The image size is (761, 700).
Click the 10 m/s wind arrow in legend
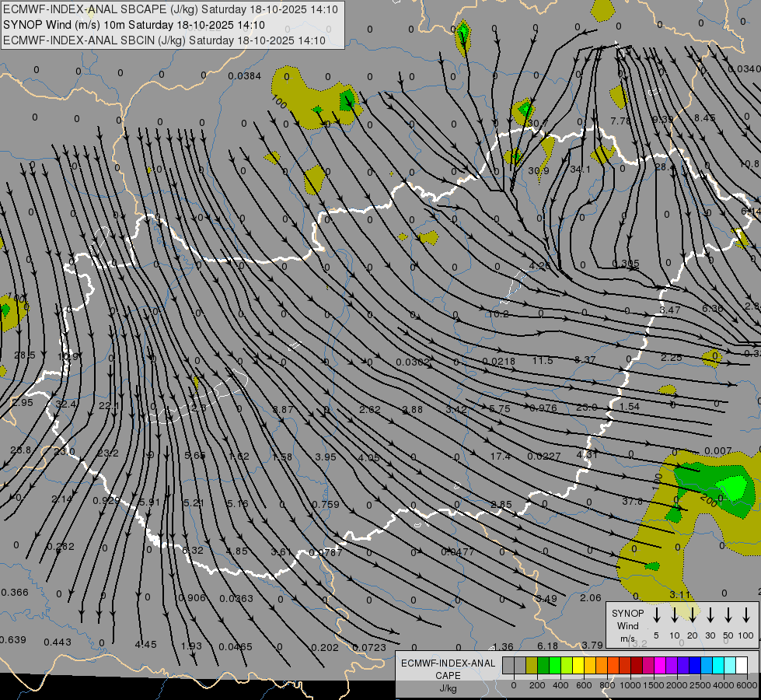pos(674,615)
